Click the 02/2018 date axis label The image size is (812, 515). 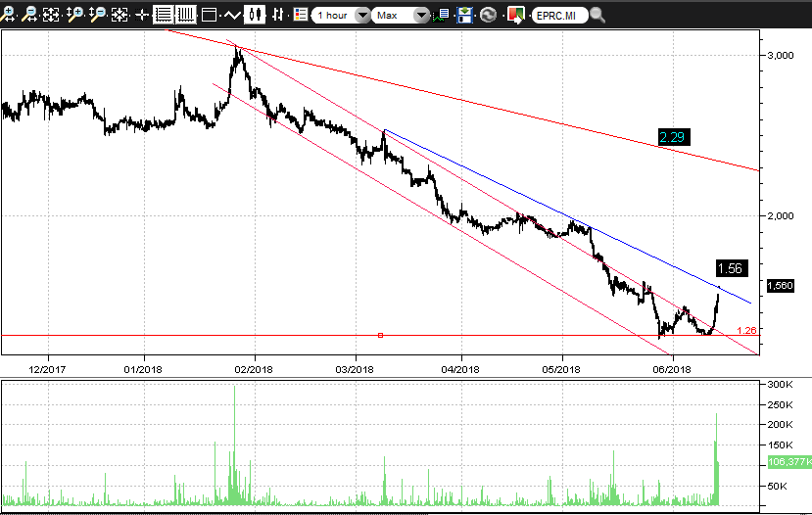pyautogui.click(x=254, y=369)
